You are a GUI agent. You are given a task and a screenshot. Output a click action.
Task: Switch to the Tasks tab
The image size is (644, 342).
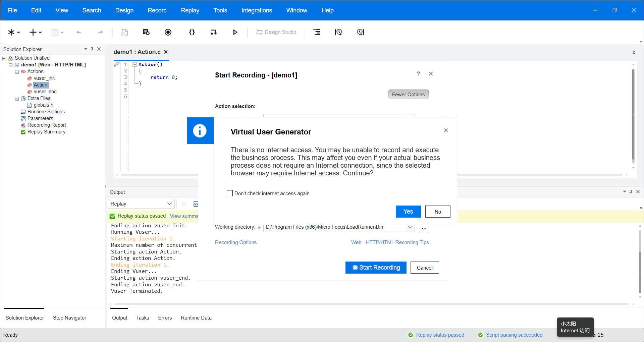[x=143, y=318]
